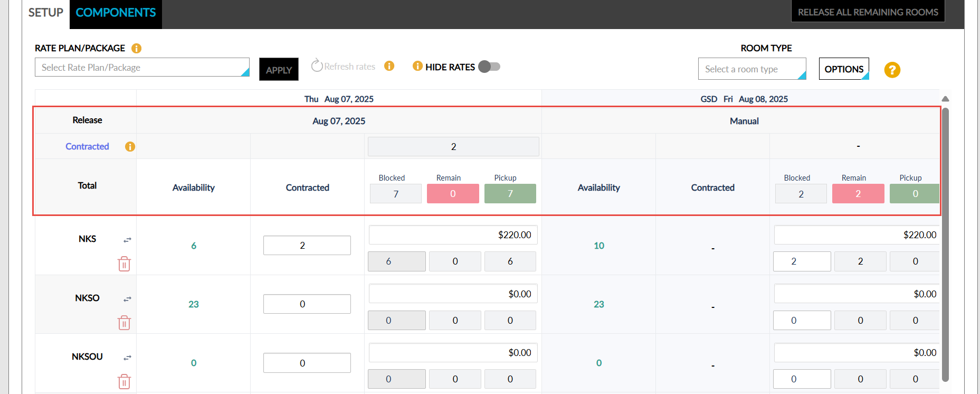
Task: Open the Select Rate Plan/Package dropdown
Action: pyautogui.click(x=142, y=67)
